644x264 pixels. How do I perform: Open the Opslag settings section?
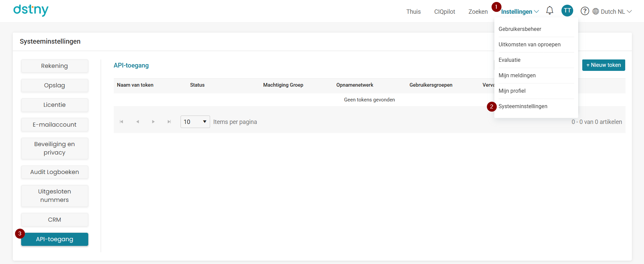[55, 85]
